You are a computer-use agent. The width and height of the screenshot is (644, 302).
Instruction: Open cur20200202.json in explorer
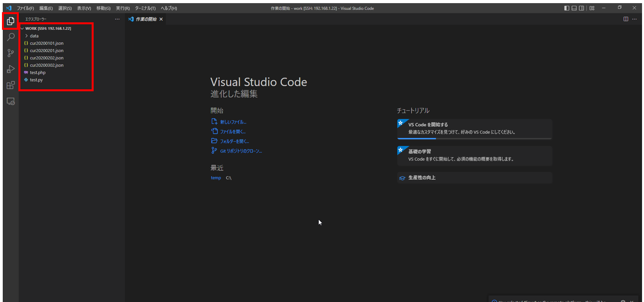pos(46,58)
